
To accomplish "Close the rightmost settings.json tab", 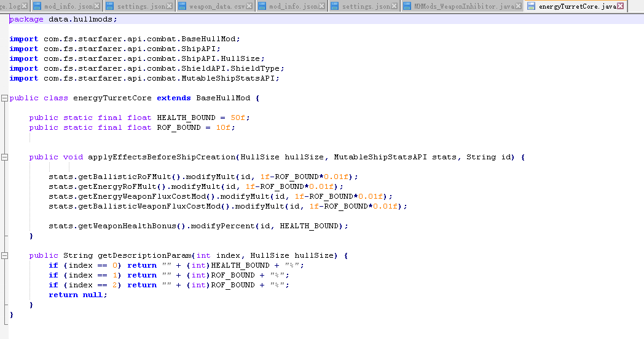I will pos(395,6).
